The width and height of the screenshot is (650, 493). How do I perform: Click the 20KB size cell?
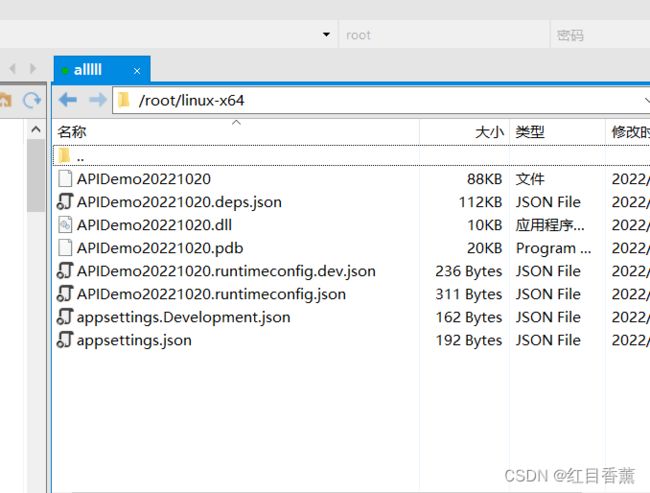pyautogui.click(x=485, y=248)
